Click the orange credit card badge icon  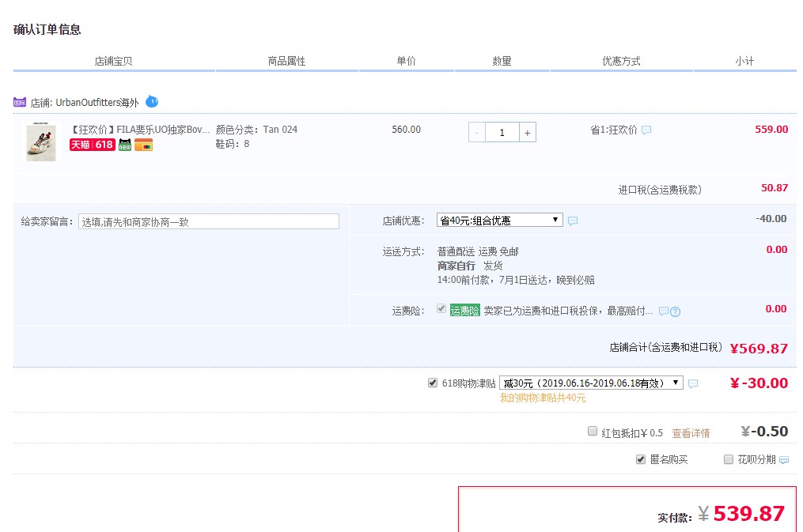pos(144,145)
